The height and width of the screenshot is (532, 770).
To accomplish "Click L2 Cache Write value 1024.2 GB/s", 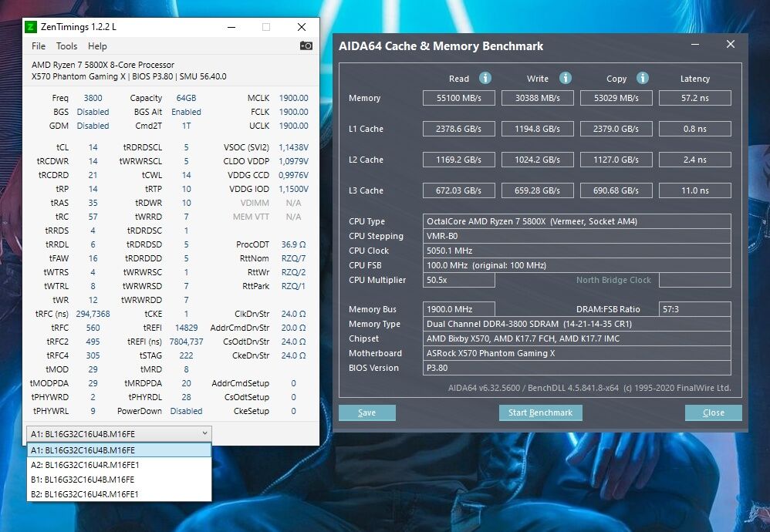I will click(x=537, y=160).
